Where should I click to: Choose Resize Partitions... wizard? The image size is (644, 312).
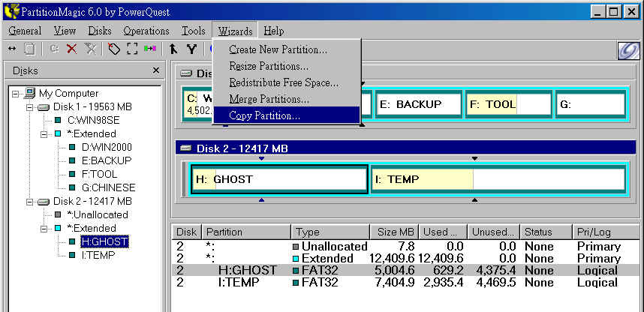[286, 66]
